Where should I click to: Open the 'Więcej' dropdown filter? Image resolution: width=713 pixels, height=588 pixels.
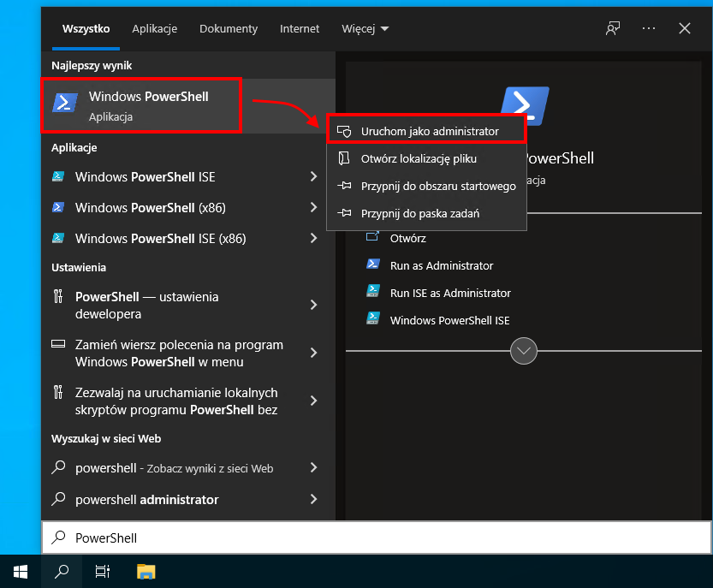(365, 28)
